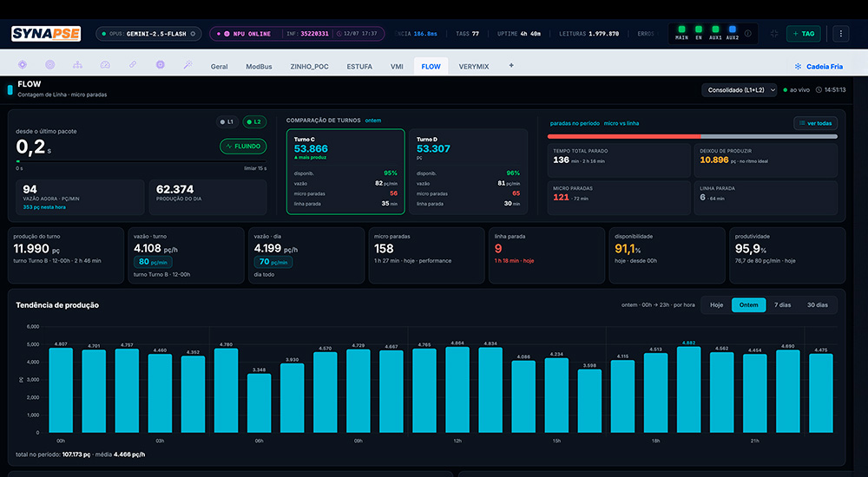Open the gauge speedometer toolbar icon
Viewport: 868px width, 477px height.
pyautogui.click(x=105, y=65)
